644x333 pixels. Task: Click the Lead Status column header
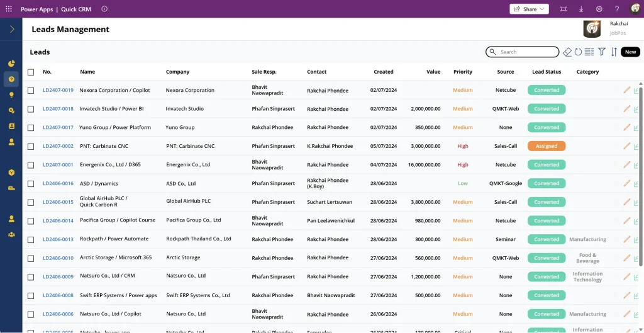(x=547, y=72)
